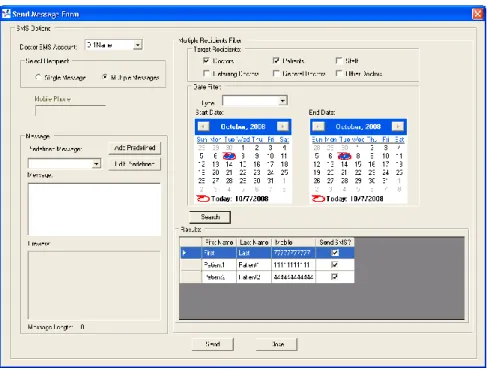The height and width of the screenshot is (371, 487).
Task: Select October 25 in the Start Date calendar
Action: 284,173
